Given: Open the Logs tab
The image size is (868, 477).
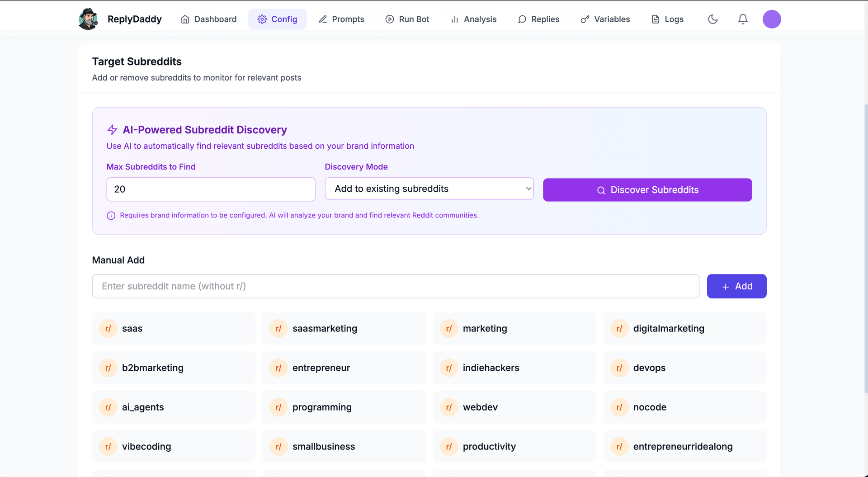Looking at the screenshot, I should 667,19.
